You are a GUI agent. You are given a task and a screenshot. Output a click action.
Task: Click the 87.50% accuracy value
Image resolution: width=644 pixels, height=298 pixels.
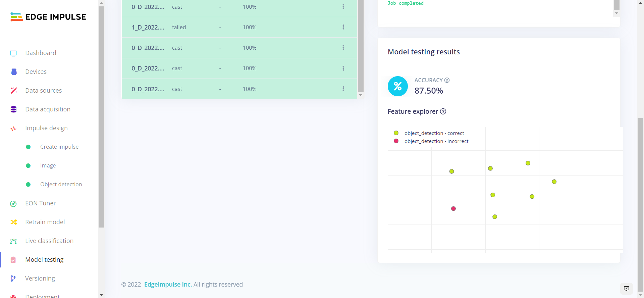tap(429, 91)
